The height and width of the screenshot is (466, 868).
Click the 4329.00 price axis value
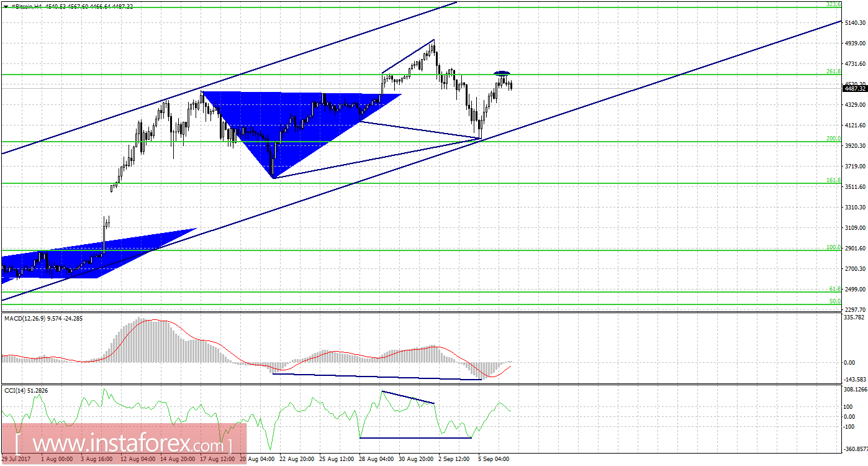click(x=855, y=104)
